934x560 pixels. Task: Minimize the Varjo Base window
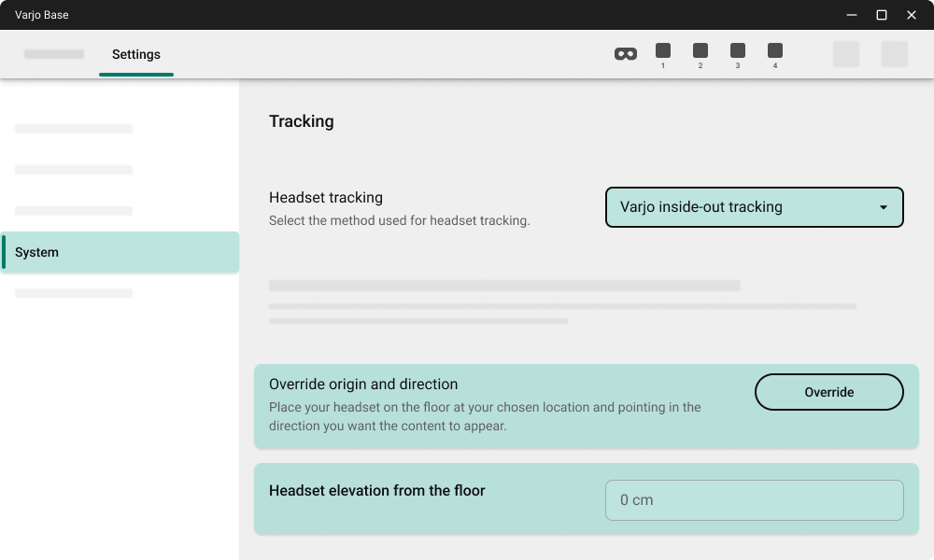[x=852, y=15]
